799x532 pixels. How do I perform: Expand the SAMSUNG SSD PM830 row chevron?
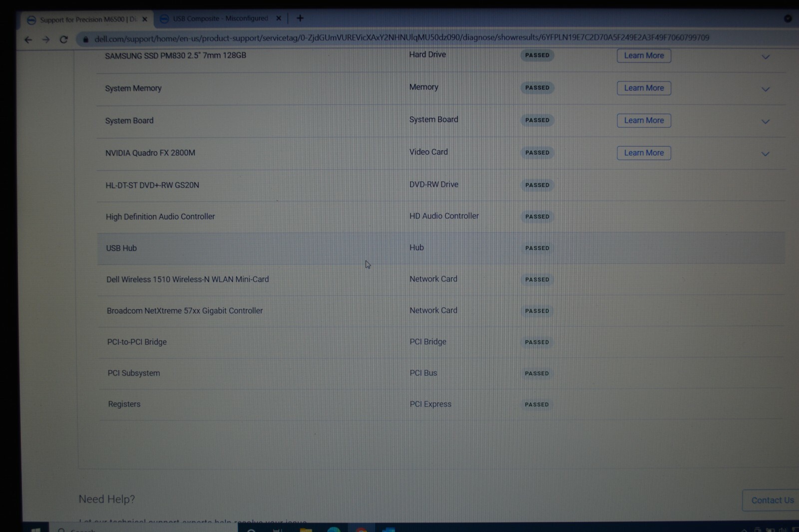coord(765,57)
